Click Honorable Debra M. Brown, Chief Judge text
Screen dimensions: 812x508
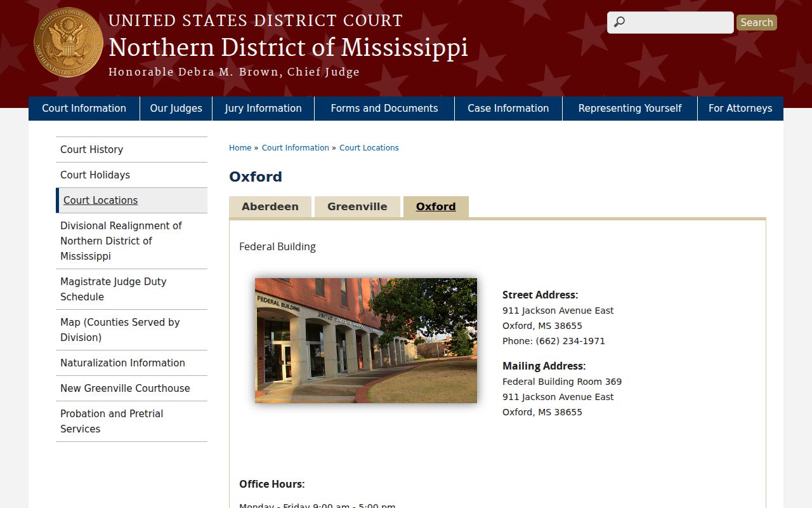coord(234,72)
